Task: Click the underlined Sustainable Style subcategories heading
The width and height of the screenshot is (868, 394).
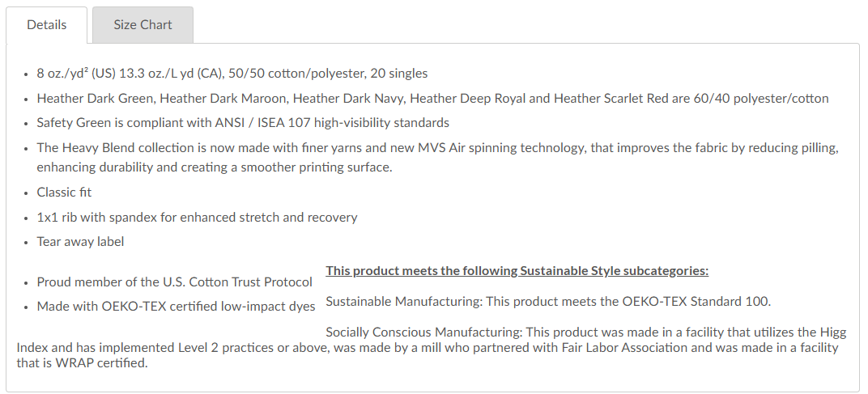Action: (517, 270)
